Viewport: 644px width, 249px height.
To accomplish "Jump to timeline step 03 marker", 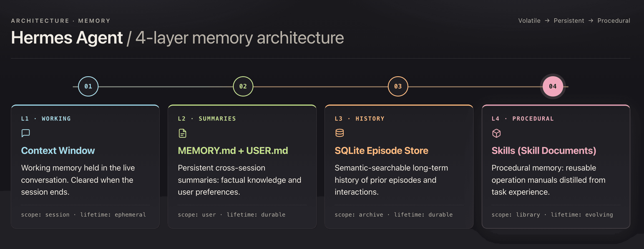I will click(398, 87).
